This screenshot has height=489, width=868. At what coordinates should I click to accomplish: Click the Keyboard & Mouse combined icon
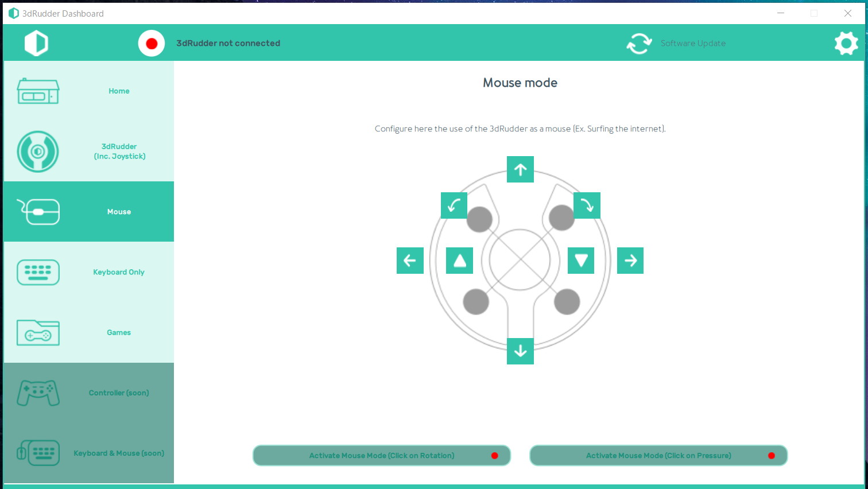[x=38, y=453]
